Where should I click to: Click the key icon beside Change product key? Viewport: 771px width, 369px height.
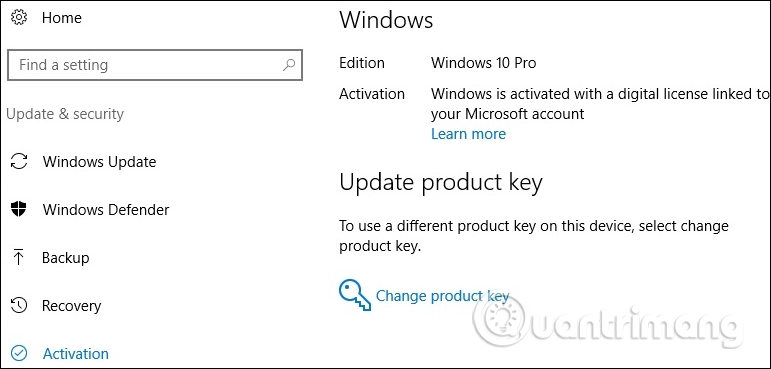click(x=355, y=295)
